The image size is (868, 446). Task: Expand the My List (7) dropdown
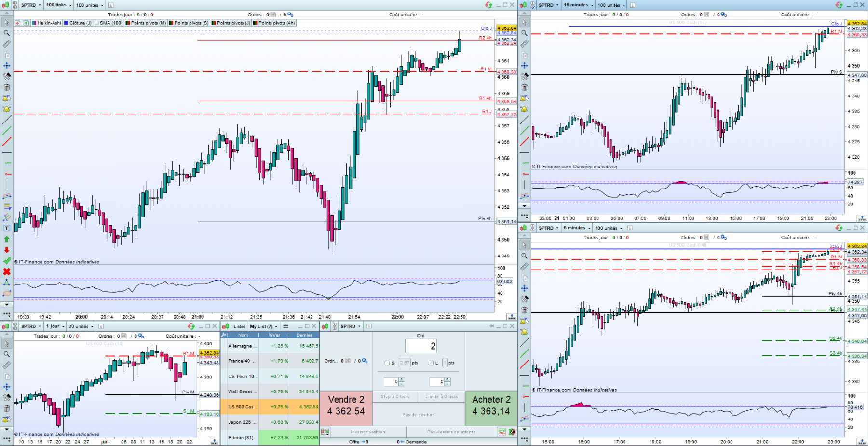[x=263, y=326]
